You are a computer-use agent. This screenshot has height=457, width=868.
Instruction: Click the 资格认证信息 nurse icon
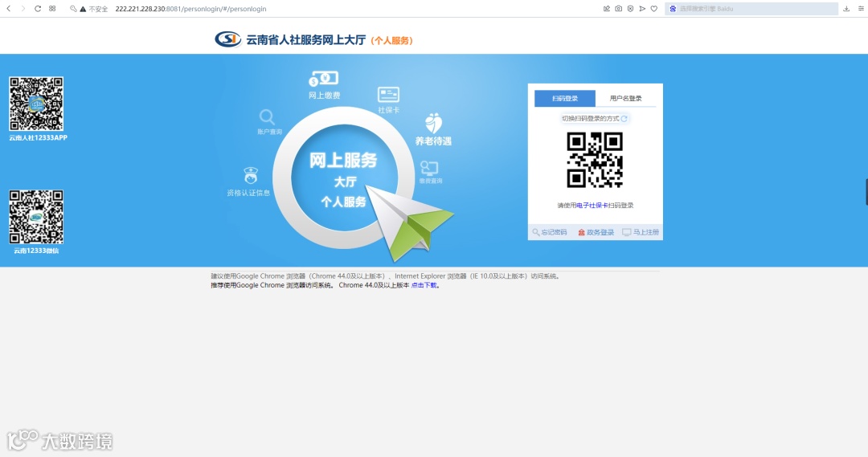pos(251,175)
